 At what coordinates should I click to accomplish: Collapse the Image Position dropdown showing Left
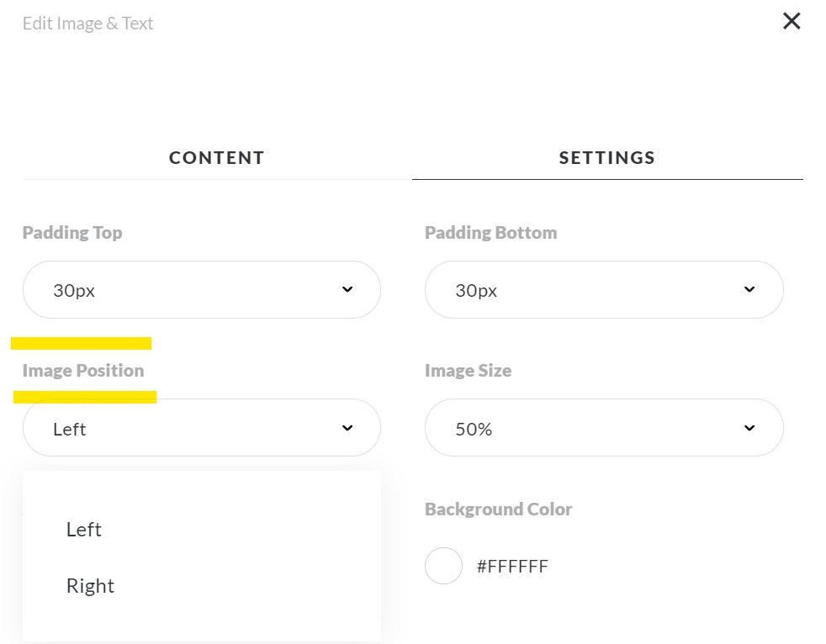click(201, 428)
